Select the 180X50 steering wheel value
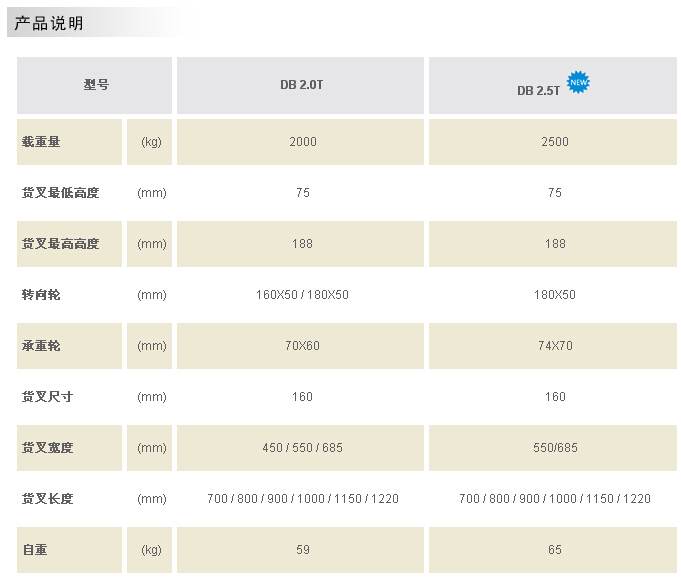This screenshot has width=681, height=579. [x=555, y=294]
